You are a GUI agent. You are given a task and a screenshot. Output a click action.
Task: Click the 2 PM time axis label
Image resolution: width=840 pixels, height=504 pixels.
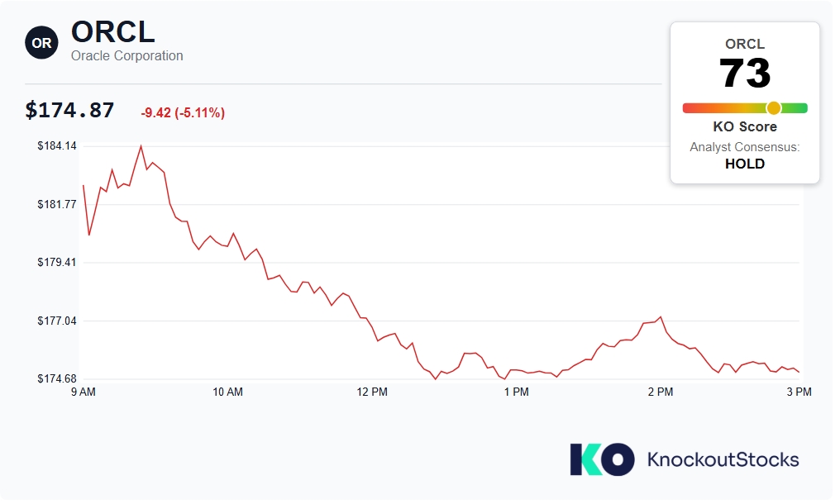point(661,392)
